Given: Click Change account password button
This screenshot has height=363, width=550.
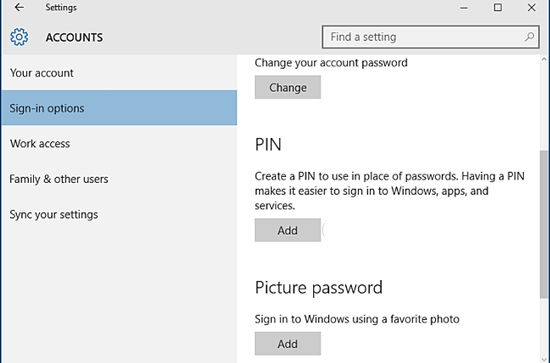Looking at the screenshot, I should [288, 87].
